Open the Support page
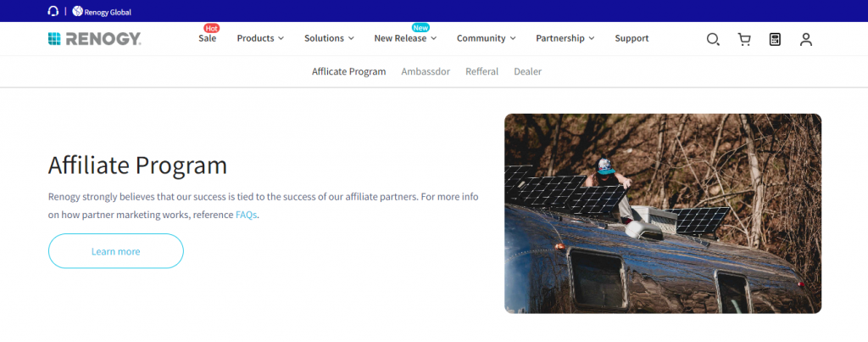 (x=632, y=38)
